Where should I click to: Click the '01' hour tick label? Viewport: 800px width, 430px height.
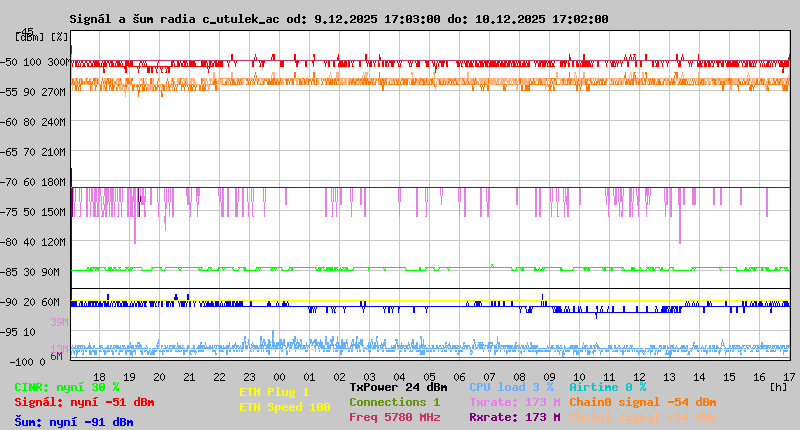click(x=310, y=377)
